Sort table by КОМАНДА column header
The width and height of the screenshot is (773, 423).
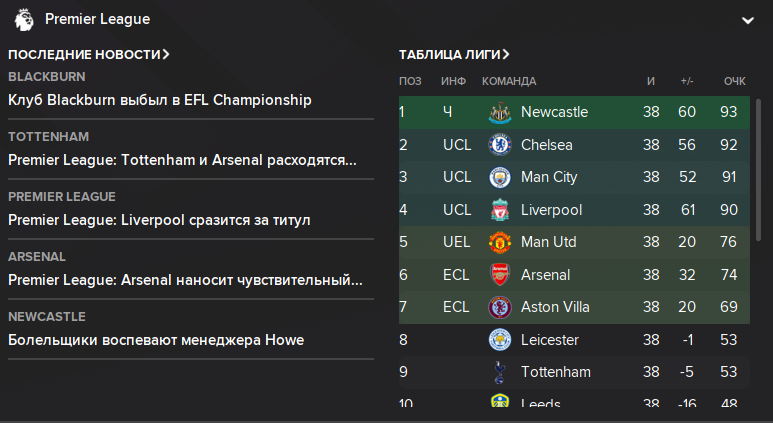tap(509, 81)
